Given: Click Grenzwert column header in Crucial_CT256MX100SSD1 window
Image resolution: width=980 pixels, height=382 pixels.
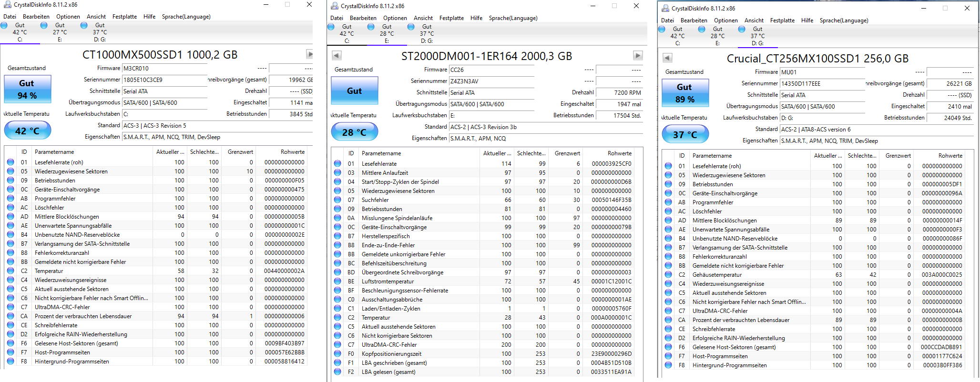Looking at the screenshot, I should coord(896,156).
